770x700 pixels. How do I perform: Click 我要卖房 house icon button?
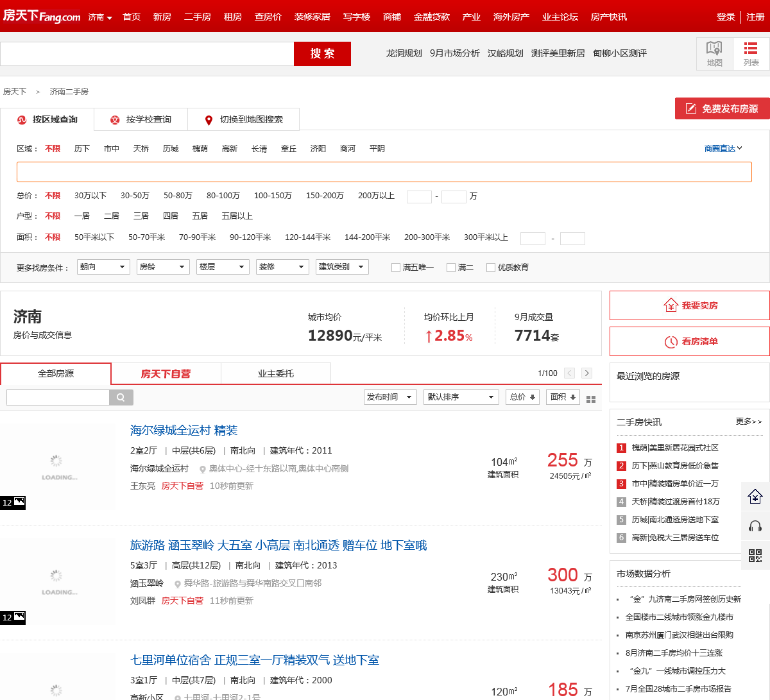tap(690, 305)
